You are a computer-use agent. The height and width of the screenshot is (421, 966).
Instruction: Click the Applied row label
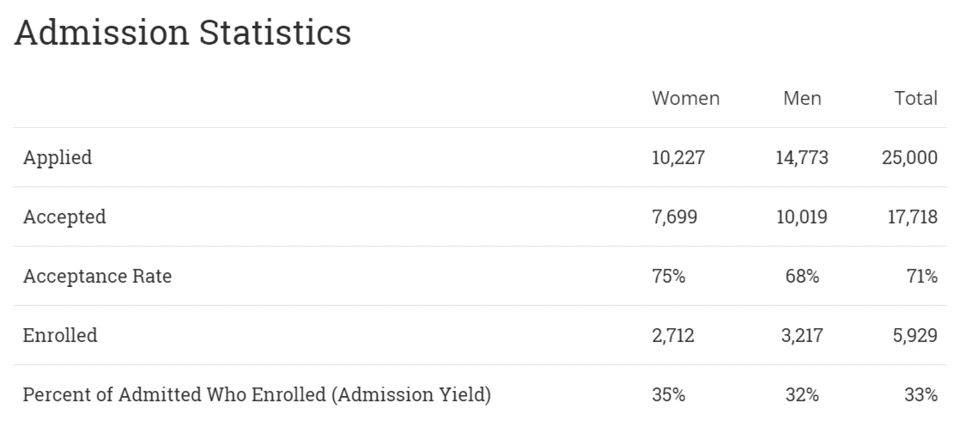click(x=58, y=158)
